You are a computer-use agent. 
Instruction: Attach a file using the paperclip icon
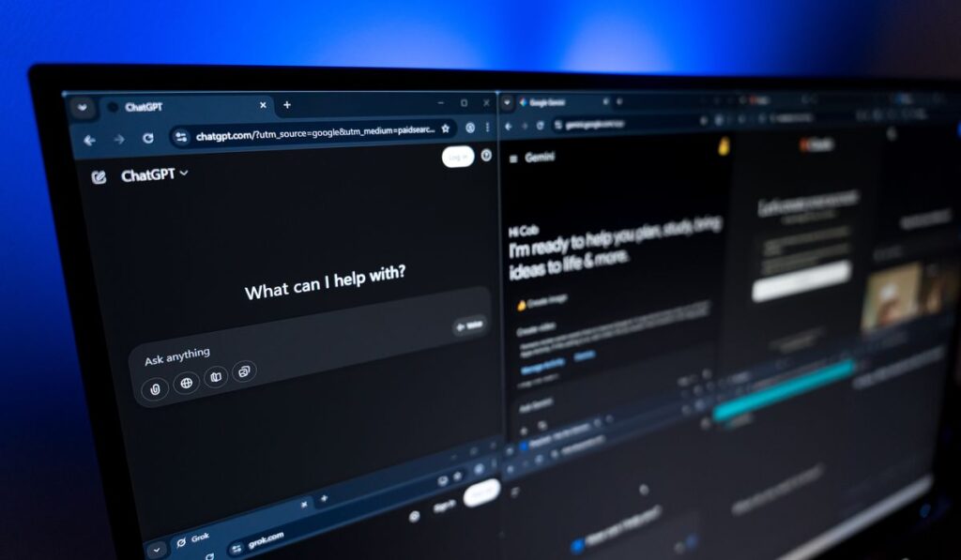click(x=155, y=388)
